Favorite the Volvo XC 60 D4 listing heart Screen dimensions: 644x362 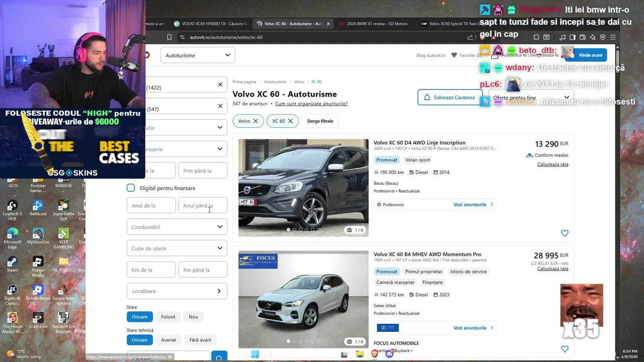pos(565,233)
